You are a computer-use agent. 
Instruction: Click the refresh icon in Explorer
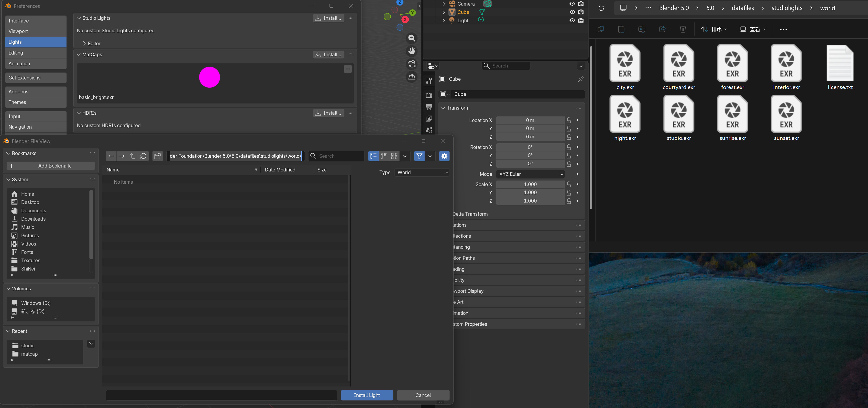tap(601, 8)
